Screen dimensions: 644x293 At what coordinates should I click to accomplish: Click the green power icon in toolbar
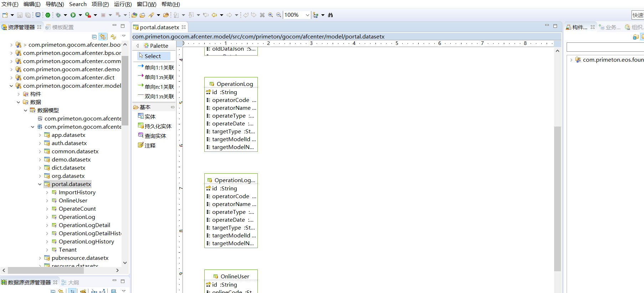click(x=48, y=15)
